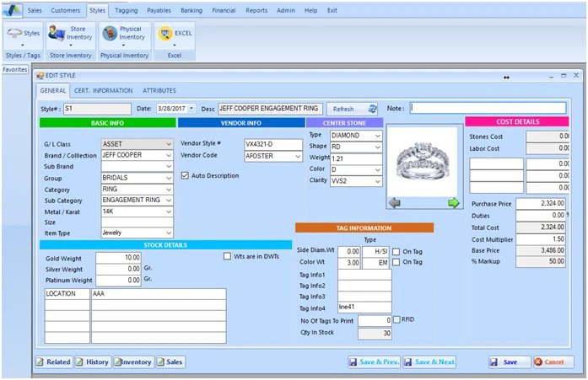The image size is (588, 380).
Task: Open the Date picker dropdown
Action: 192,109
